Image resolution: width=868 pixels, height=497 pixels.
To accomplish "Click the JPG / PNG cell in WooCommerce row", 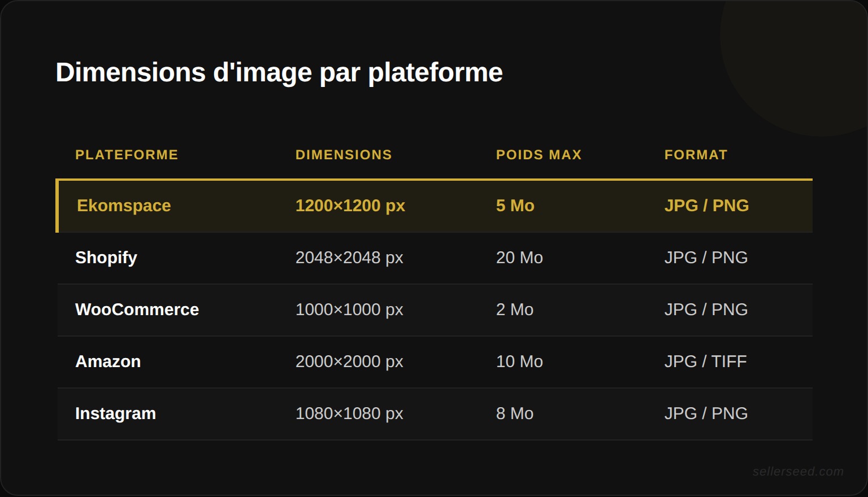I will (x=706, y=309).
